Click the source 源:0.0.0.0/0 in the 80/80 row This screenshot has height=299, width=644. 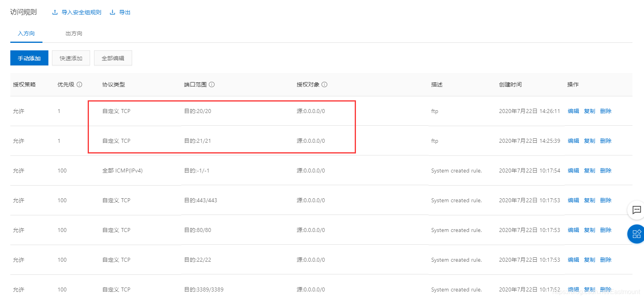[x=311, y=230]
